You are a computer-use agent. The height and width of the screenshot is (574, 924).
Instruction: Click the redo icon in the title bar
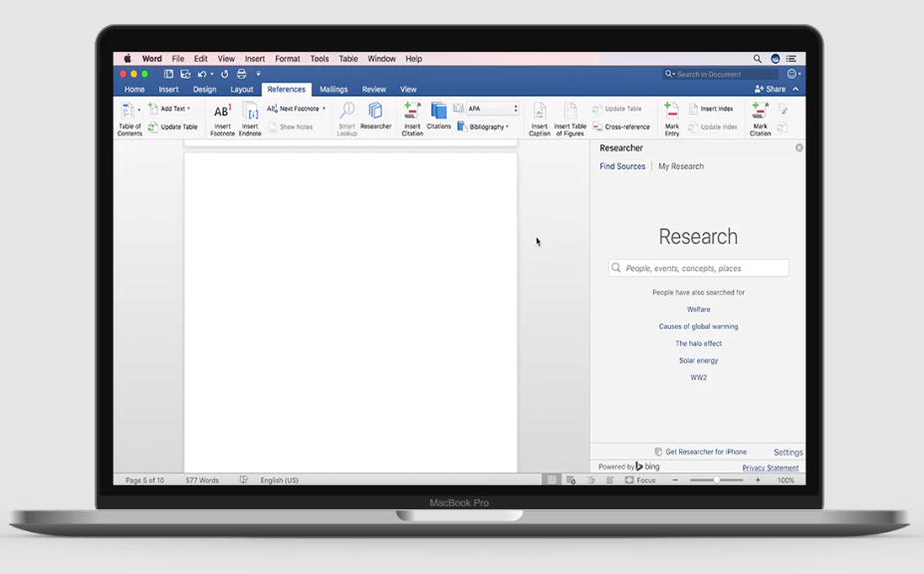(224, 74)
